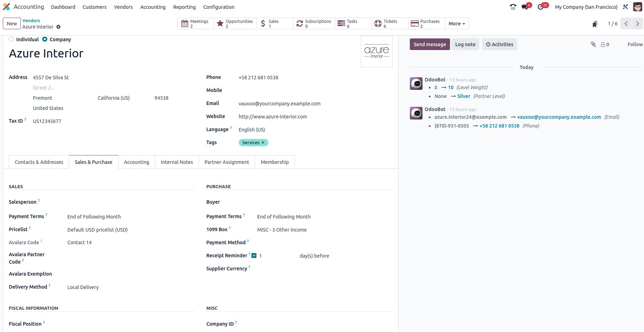
Task: Open the Pricelist dropdown field
Action: [x=131, y=230]
